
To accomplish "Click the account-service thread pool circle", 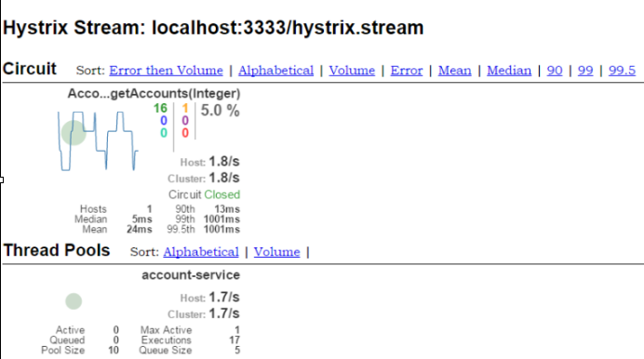I will tap(74, 301).
